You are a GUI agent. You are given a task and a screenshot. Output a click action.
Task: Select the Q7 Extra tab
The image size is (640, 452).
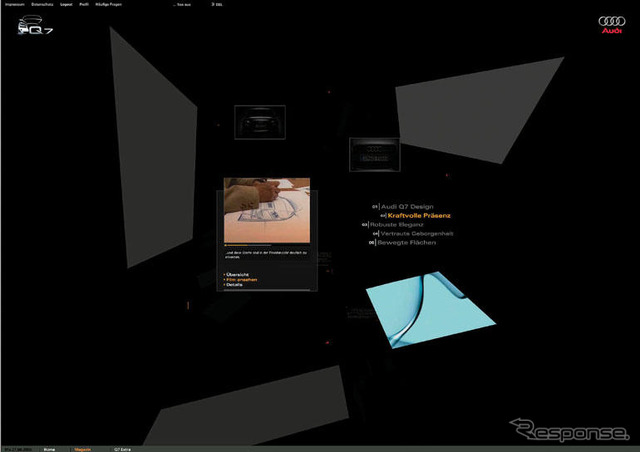(x=122, y=449)
